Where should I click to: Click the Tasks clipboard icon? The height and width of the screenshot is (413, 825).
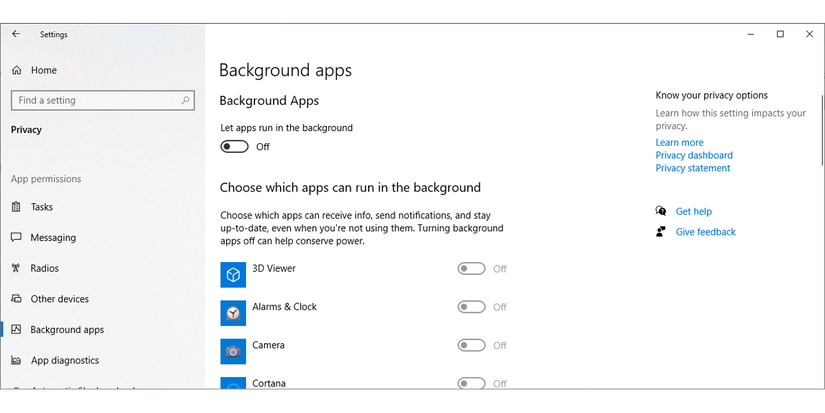click(x=16, y=207)
